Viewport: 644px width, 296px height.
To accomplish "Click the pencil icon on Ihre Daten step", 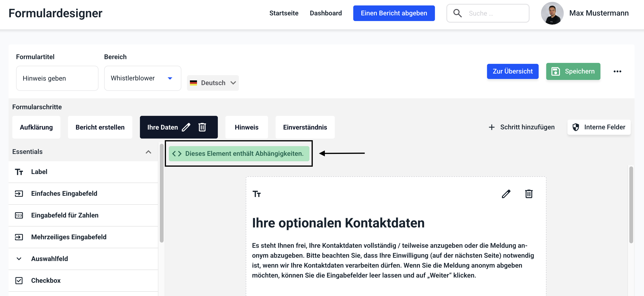I will (x=186, y=127).
